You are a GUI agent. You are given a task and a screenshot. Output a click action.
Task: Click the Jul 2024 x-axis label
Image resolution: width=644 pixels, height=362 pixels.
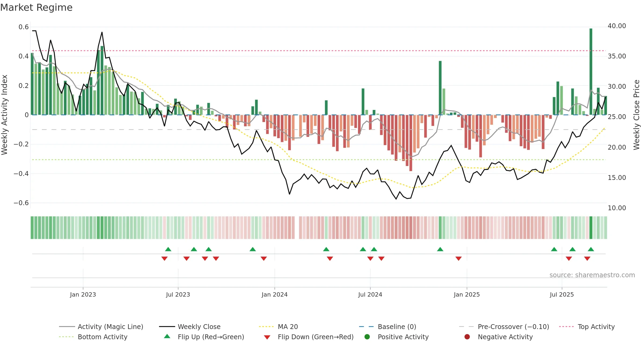370,294
